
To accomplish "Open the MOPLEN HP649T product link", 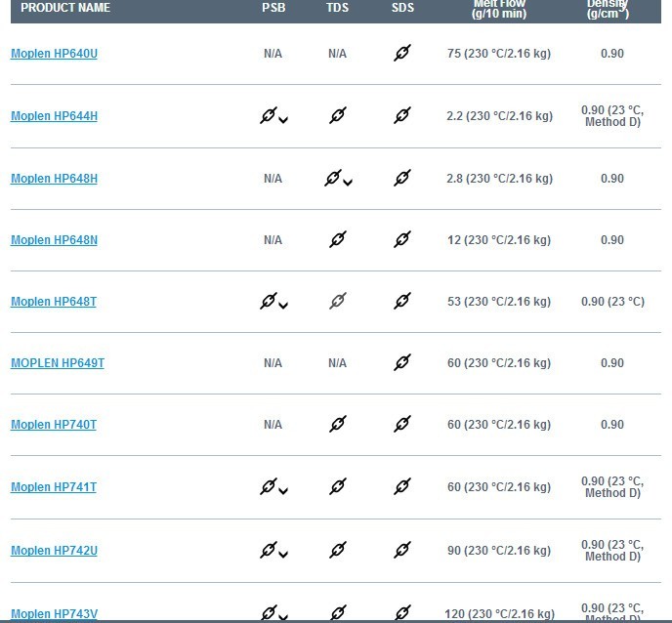I will pyautogui.click(x=58, y=363).
